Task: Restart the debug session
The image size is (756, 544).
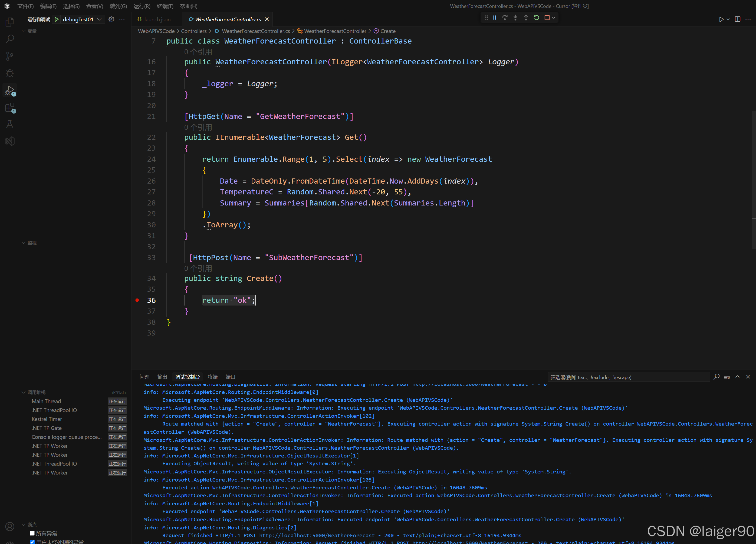Action: [x=536, y=18]
